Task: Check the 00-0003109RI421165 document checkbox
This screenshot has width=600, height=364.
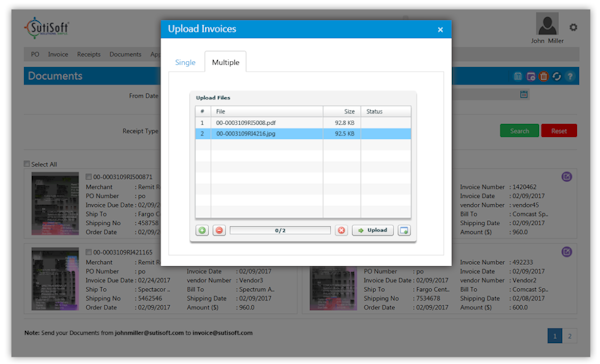Action: click(x=88, y=252)
